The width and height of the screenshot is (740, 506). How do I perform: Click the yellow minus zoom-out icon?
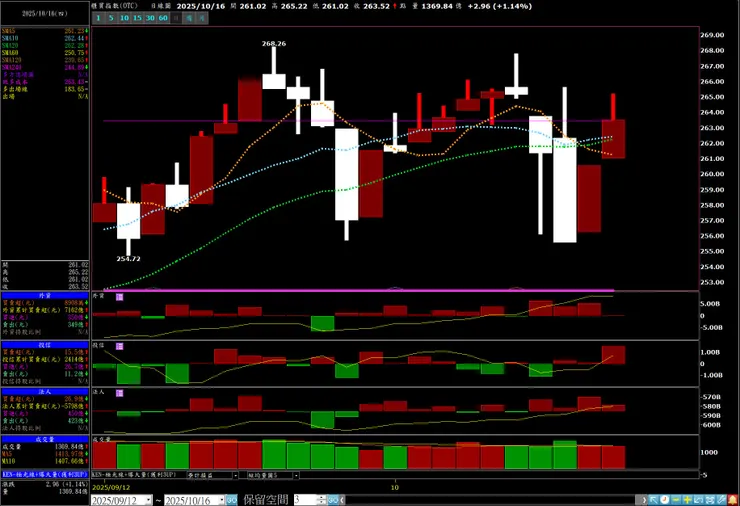click(676, 499)
